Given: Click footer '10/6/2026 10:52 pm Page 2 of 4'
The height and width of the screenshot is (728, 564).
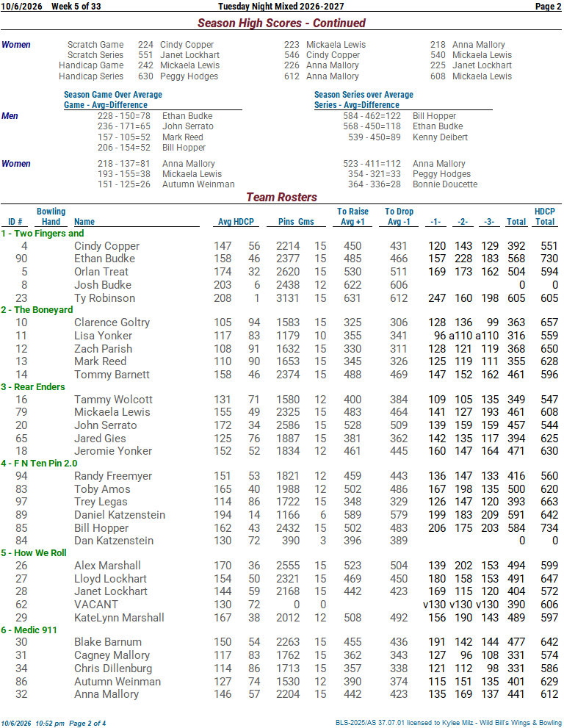Looking at the screenshot, I should tap(54, 724).
